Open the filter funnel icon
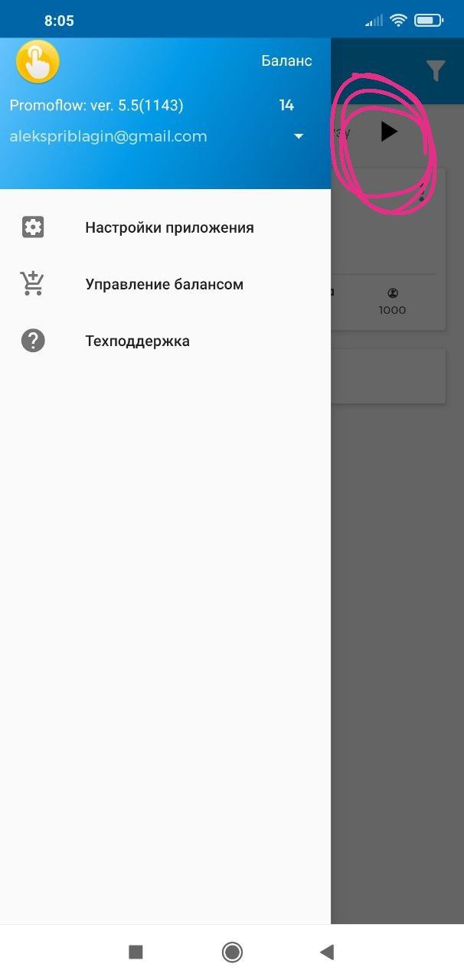 click(x=436, y=70)
